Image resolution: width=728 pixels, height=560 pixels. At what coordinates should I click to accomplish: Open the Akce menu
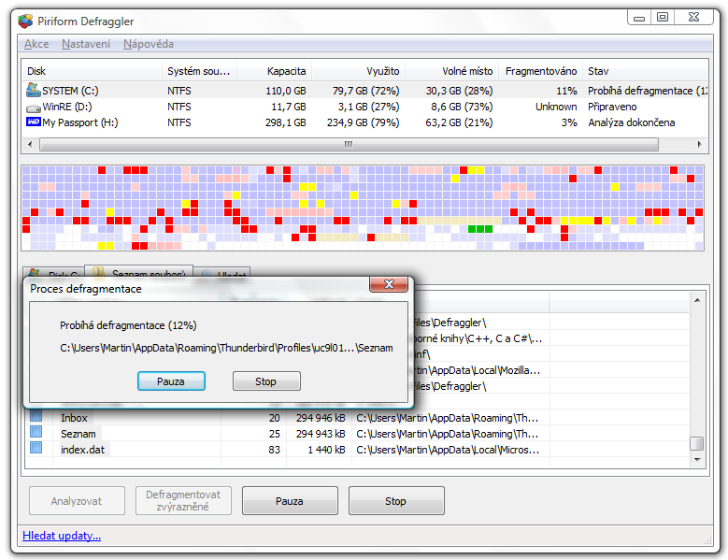point(36,44)
